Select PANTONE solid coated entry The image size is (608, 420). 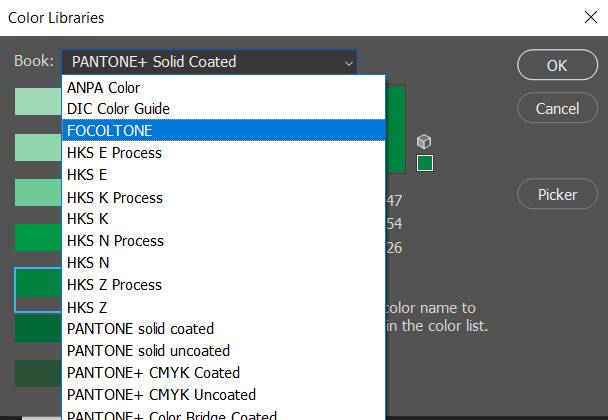coord(140,328)
